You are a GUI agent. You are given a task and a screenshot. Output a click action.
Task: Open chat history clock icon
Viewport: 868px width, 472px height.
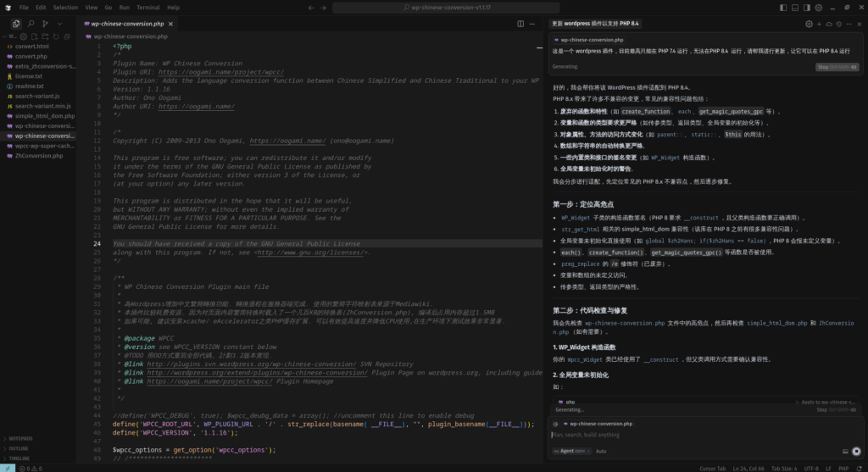pyautogui.click(x=839, y=24)
